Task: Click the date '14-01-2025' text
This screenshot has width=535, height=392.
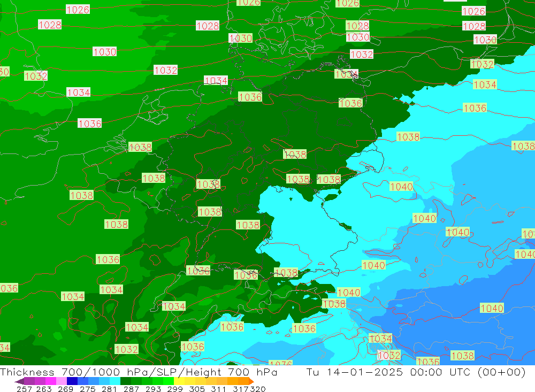Action: (x=365, y=372)
